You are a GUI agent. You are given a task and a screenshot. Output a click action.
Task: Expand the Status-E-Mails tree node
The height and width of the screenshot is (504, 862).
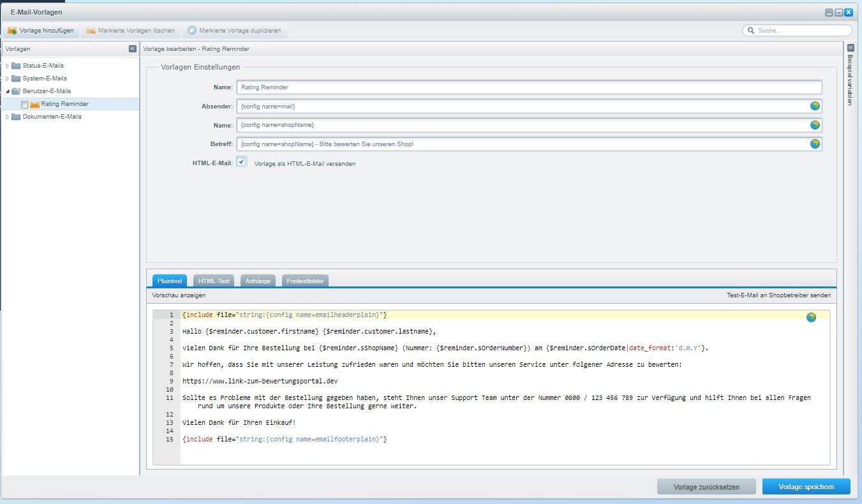[8, 66]
